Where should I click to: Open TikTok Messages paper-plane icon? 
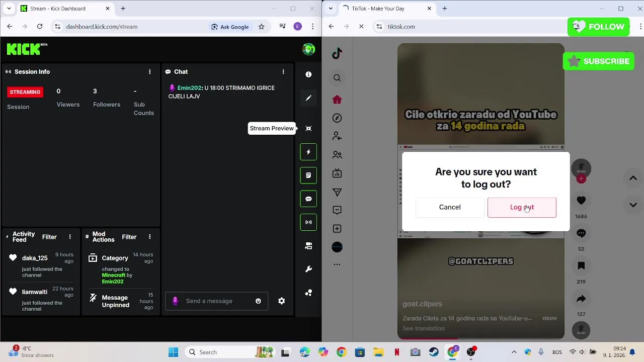337,192
